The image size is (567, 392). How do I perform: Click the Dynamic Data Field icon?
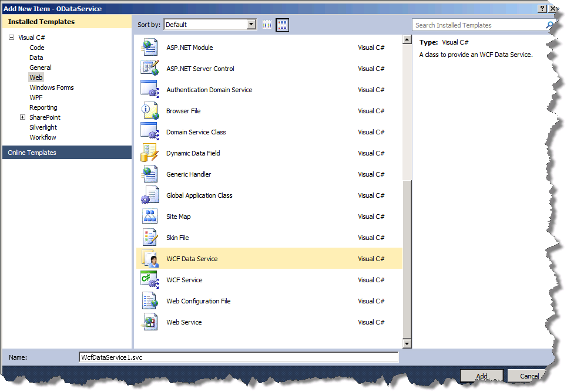pos(150,153)
